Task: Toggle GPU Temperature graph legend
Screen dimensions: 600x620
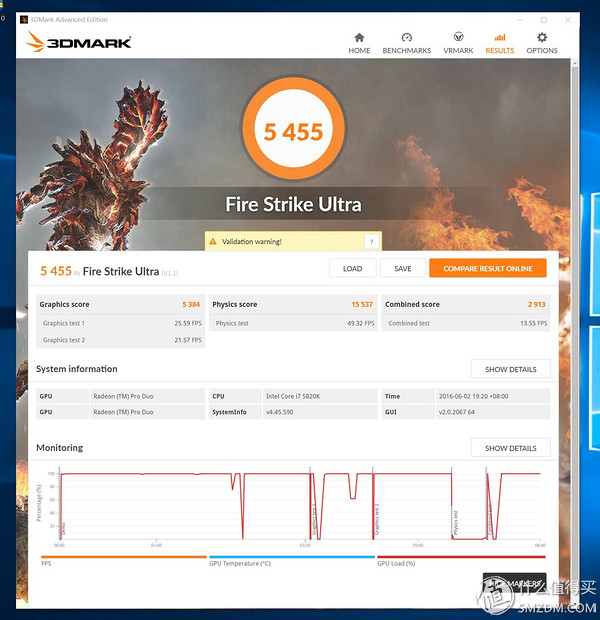Action: click(292, 560)
